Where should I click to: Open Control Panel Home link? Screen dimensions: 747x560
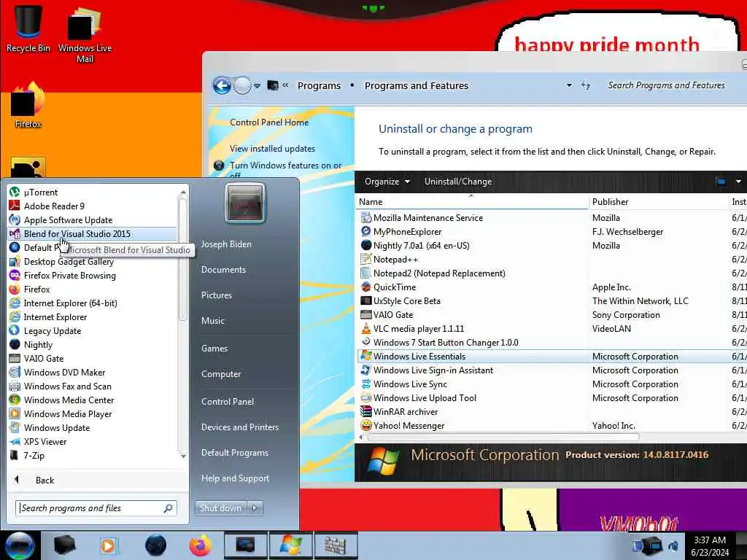(x=269, y=122)
